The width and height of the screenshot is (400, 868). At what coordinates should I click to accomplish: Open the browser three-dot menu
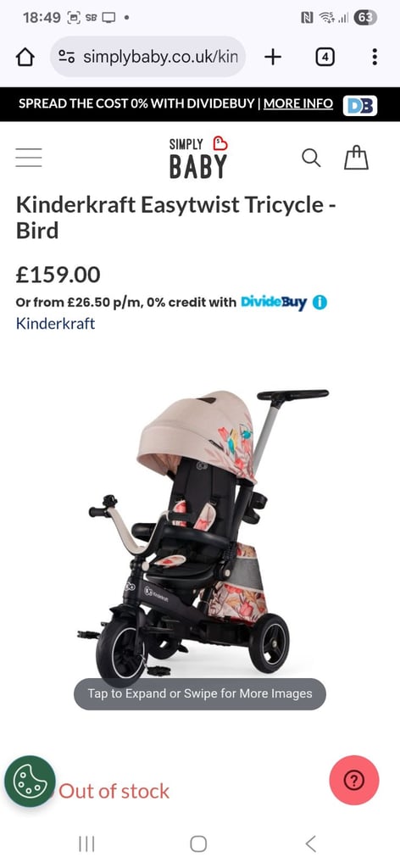[375, 57]
